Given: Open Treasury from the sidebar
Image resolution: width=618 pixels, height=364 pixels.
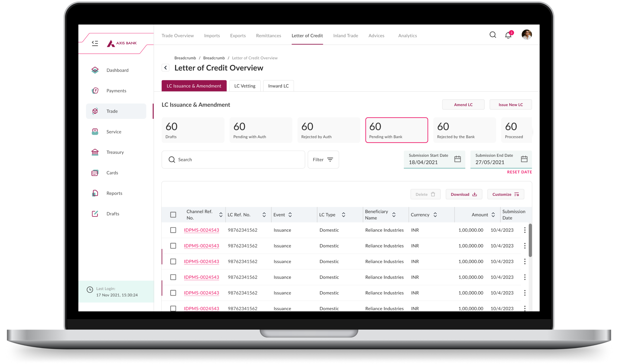Looking at the screenshot, I should pos(115,152).
